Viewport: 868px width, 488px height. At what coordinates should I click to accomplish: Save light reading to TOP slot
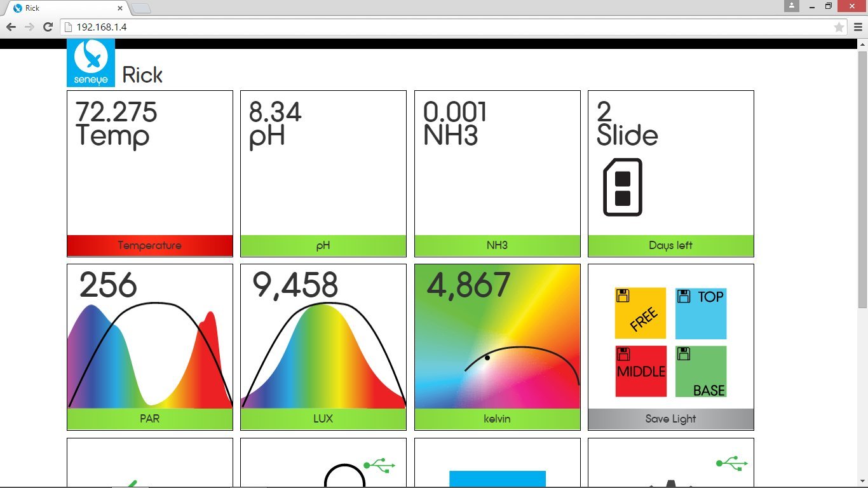pyautogui.click(x=701, y=313)
